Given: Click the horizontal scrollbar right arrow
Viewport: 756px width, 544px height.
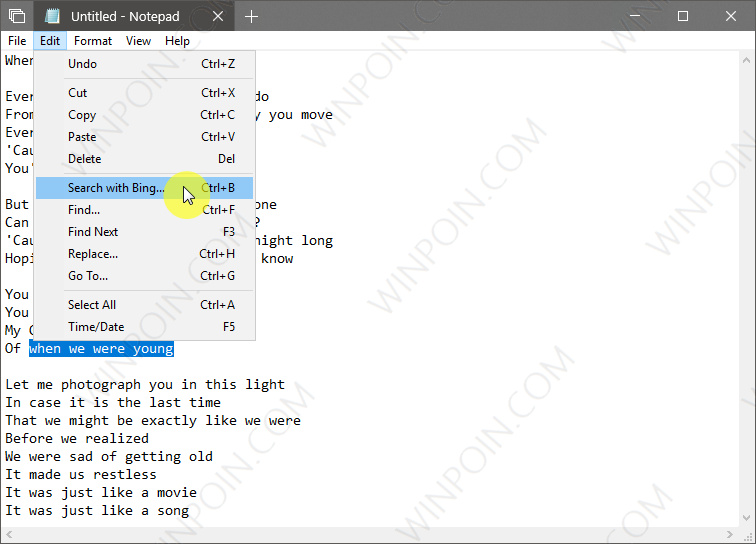Looking at the screenshot, I should coord(729,535).
